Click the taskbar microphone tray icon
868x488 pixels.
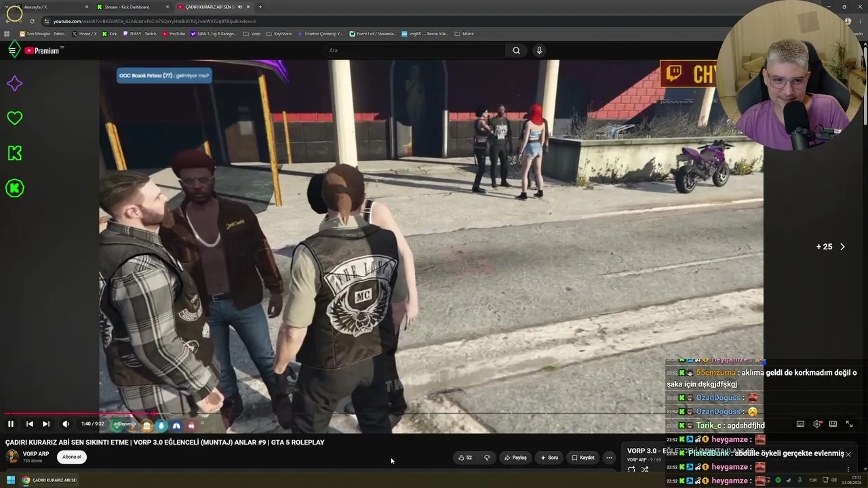click(x=800, y=481)
